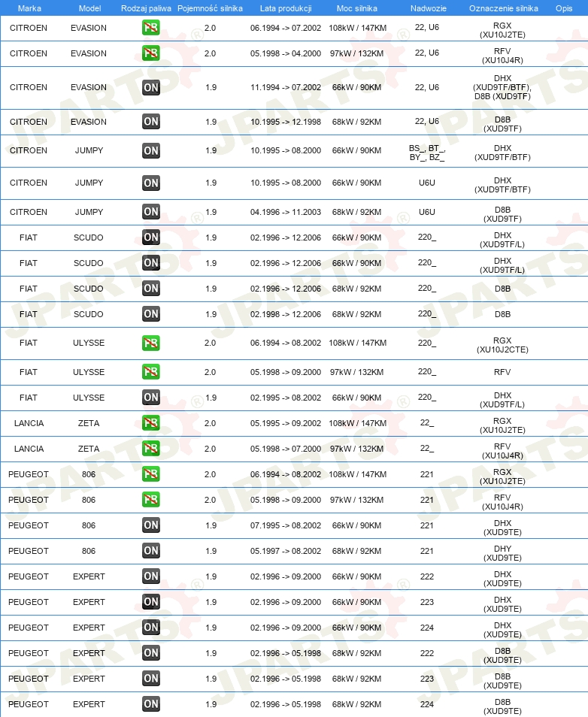Viewport: 588px width, 717px height.
Task: Select date range 05.1997 -> 08.2002
Action: (286, 552)
